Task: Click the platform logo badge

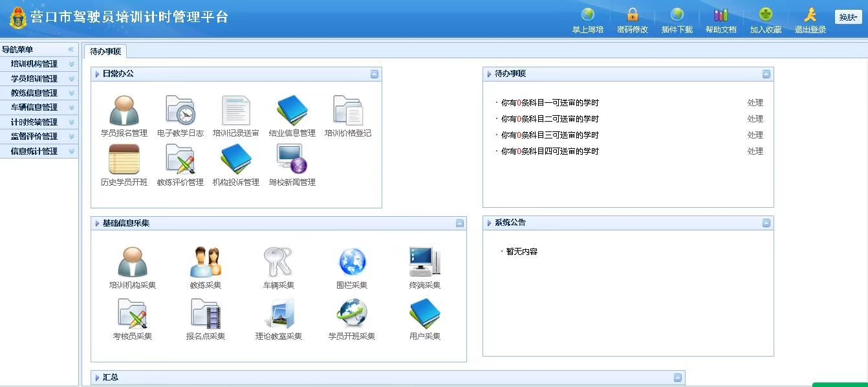Action: (17, 17)
